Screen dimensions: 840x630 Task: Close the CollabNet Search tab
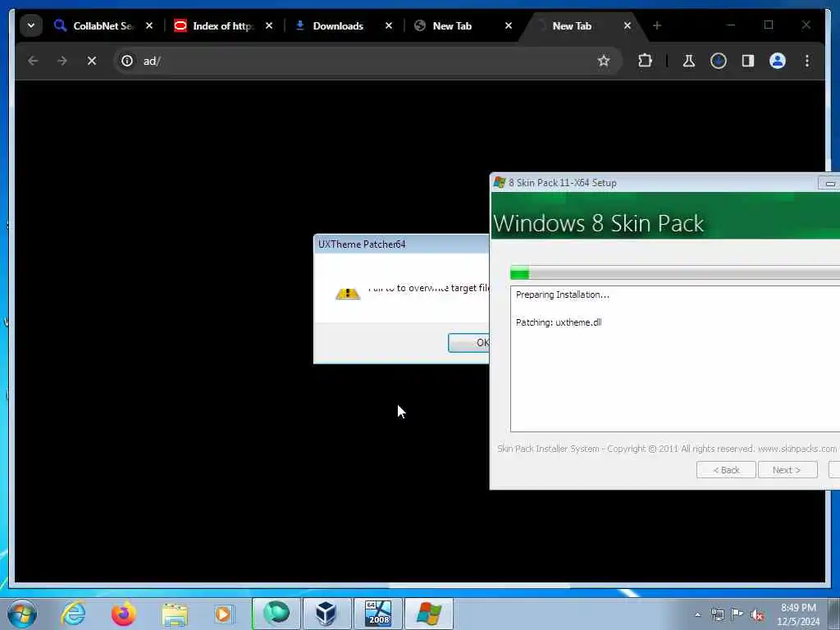point(149,25)
